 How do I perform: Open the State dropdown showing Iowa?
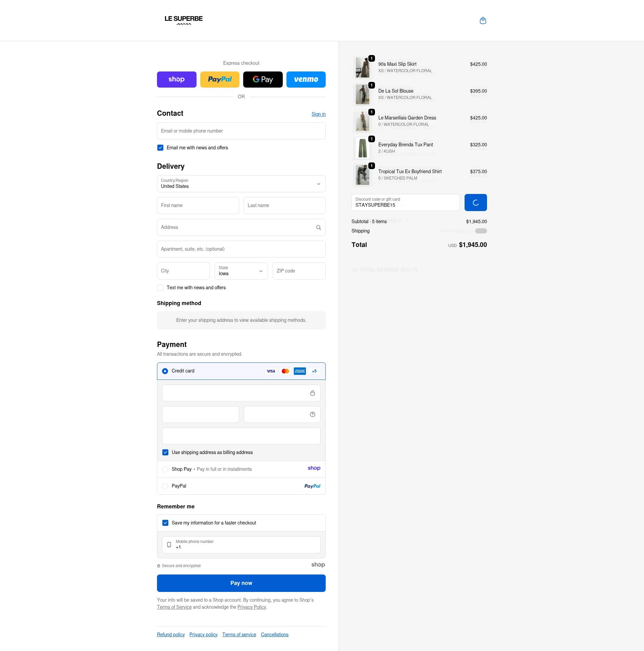tap(241, 271)
